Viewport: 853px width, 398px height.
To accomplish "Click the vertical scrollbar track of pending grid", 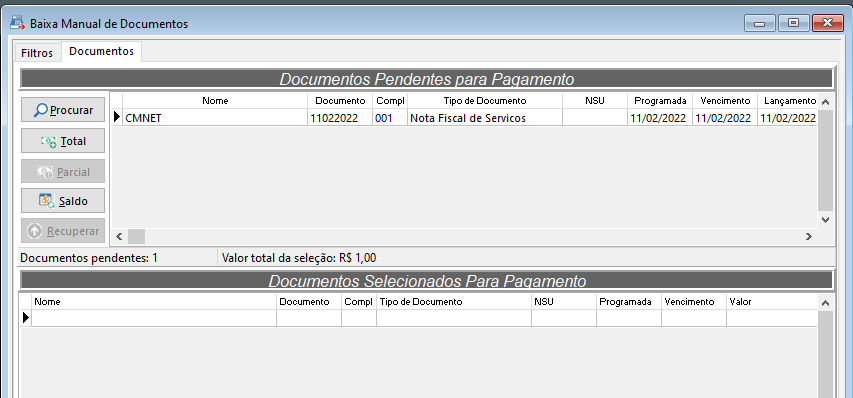I will click(825, 160).
